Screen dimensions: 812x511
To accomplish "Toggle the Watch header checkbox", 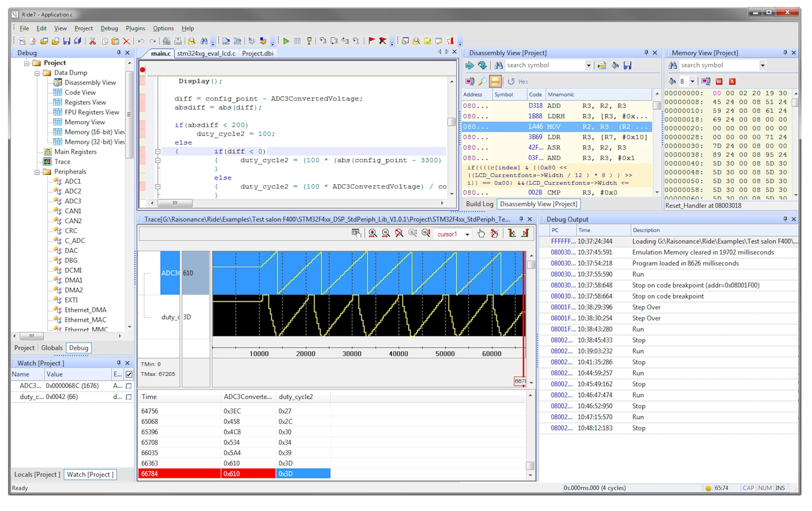I will click(x=129, y=374).
